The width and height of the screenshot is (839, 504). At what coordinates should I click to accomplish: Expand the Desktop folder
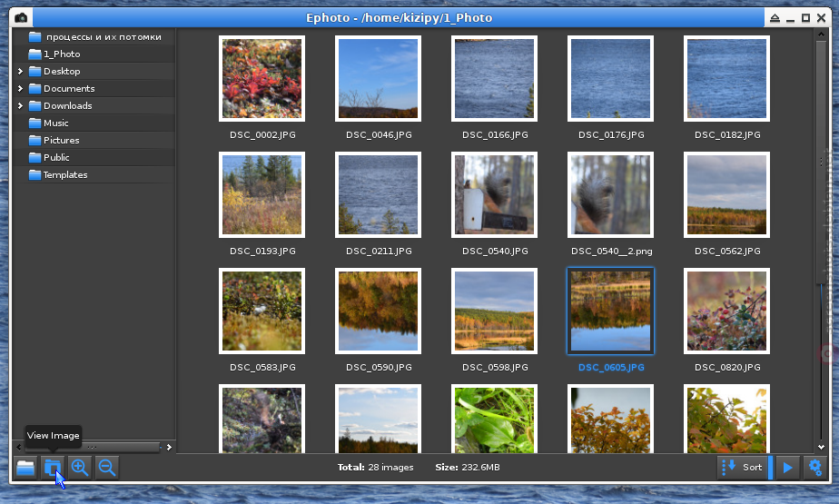click(20, 71)
